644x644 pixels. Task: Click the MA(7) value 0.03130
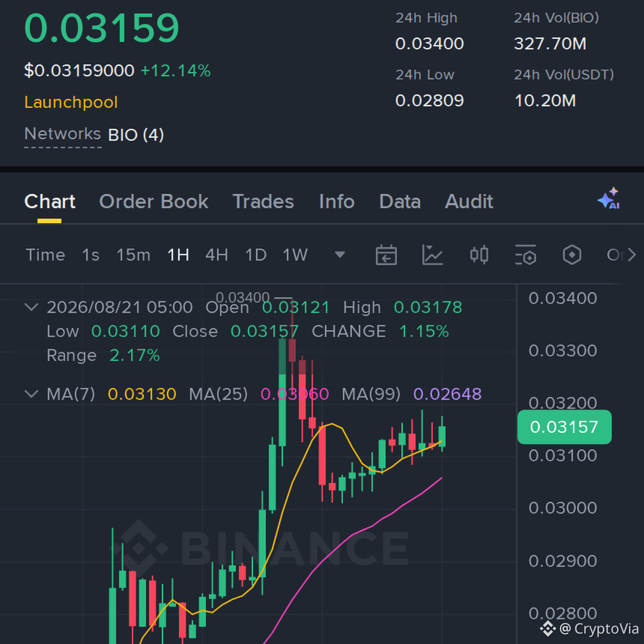[x=142, y=394]
